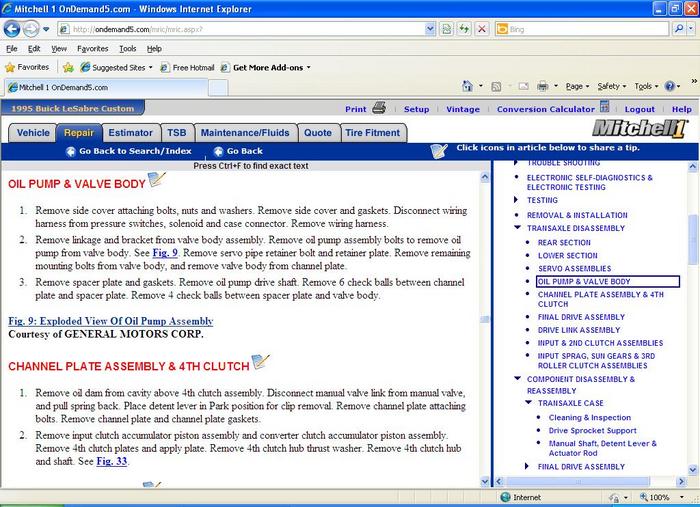Click the Read Mail icon

[523, 86]
